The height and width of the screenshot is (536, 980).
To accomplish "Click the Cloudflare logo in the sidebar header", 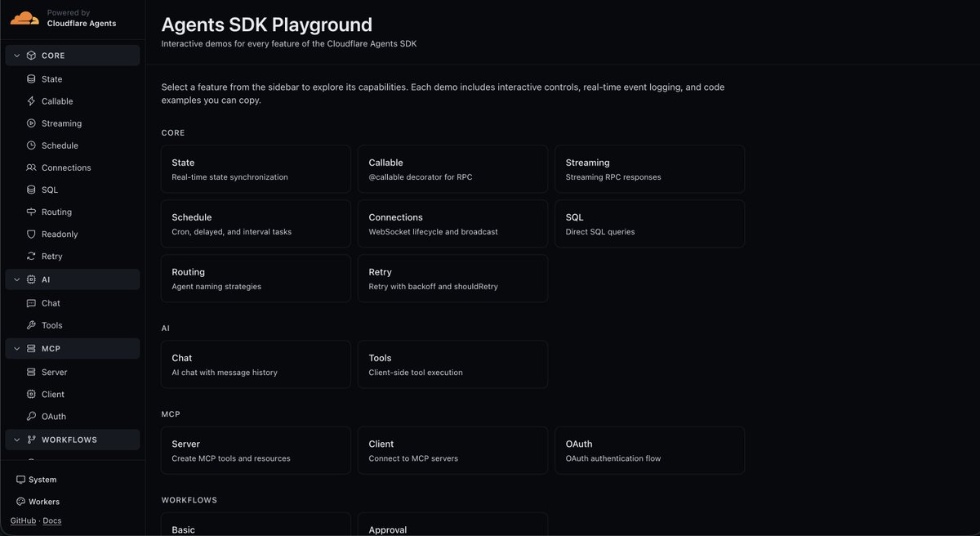I will click(x=24, y=18).
